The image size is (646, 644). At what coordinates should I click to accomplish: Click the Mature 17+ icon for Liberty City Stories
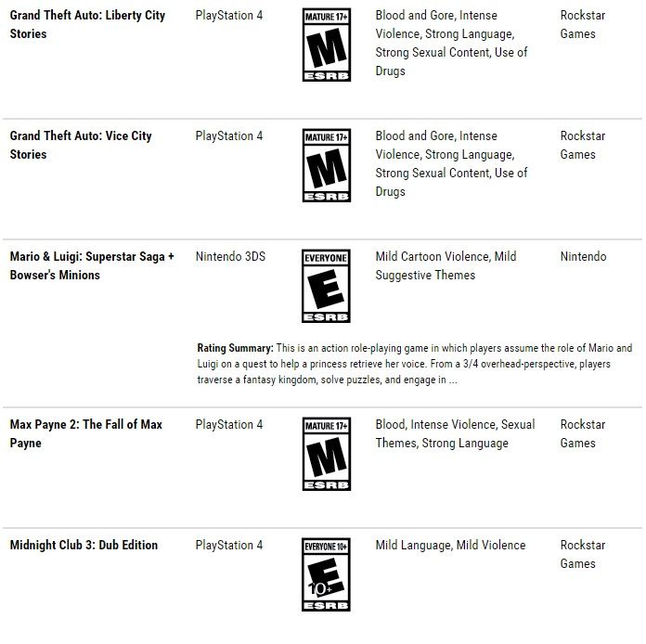click(326, 45)
